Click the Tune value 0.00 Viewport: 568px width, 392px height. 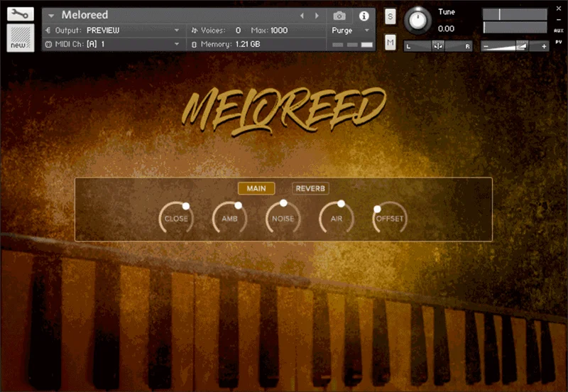pyautogui.click(x=446, y=28)
